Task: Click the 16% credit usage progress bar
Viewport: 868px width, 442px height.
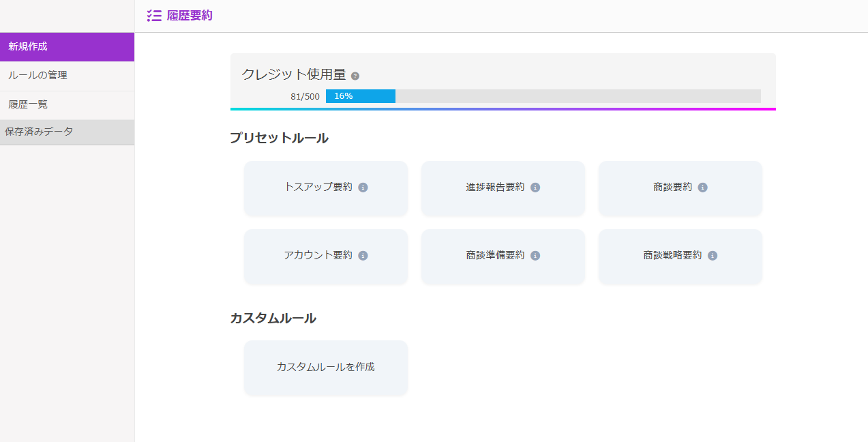Action: point(543,96)
